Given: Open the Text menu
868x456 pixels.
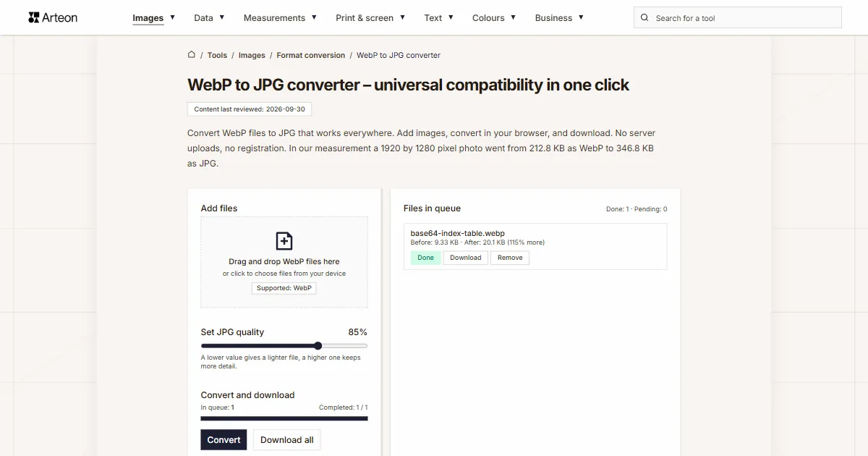Looking at the screenshot, I should click(439, 18).
